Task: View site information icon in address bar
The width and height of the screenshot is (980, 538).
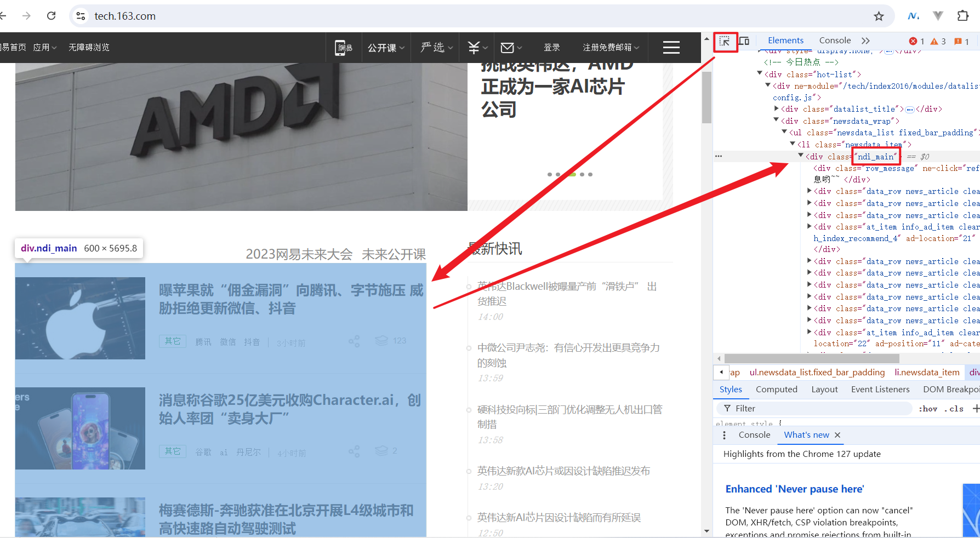Action: tap(81, 16)
